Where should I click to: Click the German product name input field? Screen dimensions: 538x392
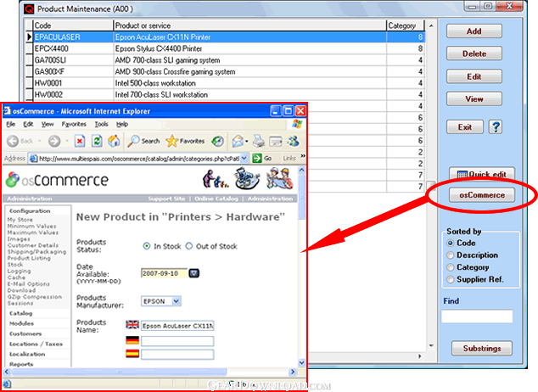pyautogui.click(x=177, y=341)
